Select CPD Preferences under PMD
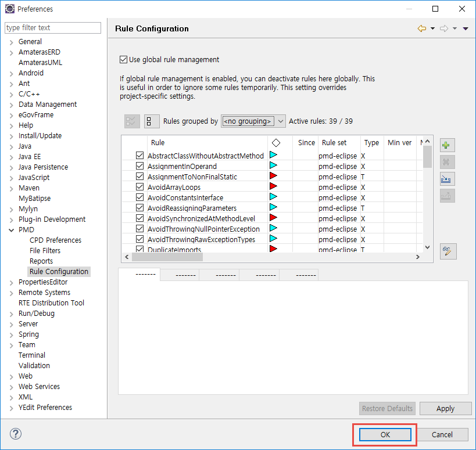Screen dimensions: 476x450 55,240
